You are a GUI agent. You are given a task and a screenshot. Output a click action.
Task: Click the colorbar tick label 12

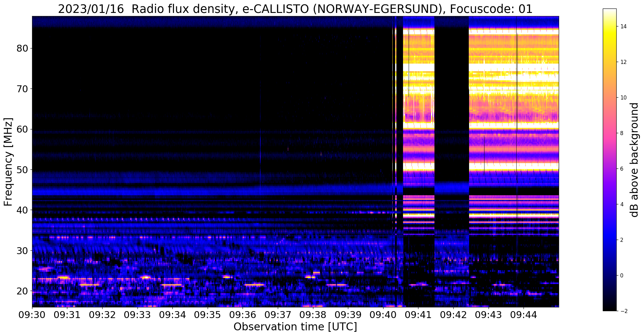pos(623,62)
